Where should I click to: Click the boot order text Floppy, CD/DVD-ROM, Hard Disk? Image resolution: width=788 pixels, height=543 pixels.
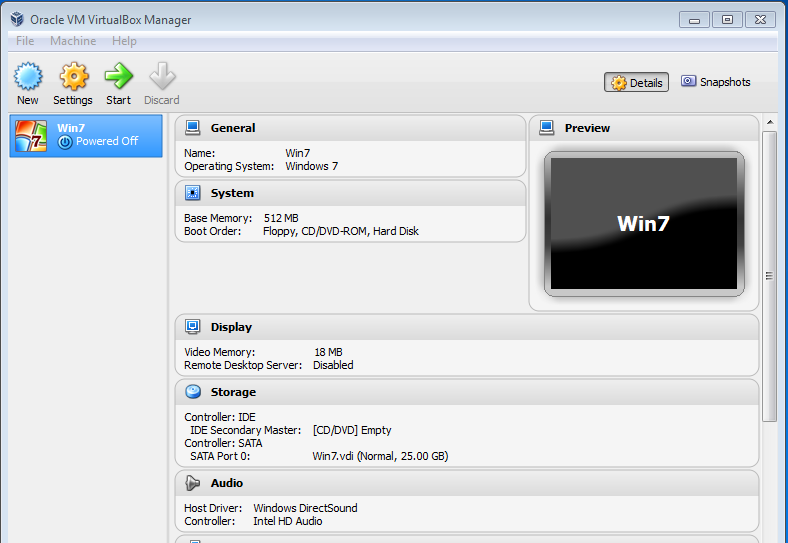coord(341,231)
